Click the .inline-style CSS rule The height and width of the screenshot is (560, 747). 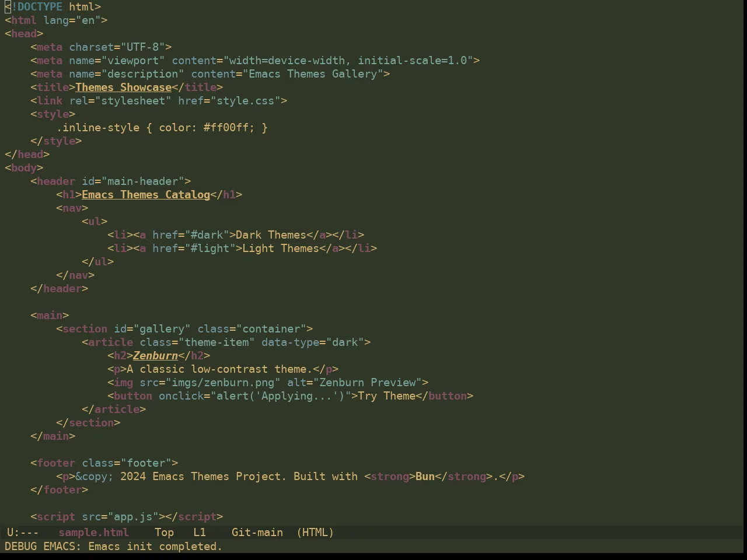[x=162, y=128]
